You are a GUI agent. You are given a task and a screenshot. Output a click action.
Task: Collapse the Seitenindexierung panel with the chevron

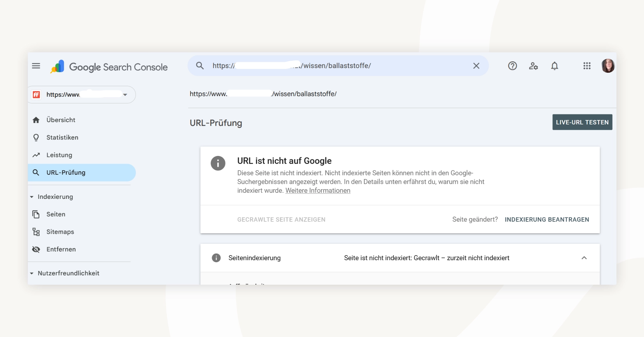pos(584,258)
